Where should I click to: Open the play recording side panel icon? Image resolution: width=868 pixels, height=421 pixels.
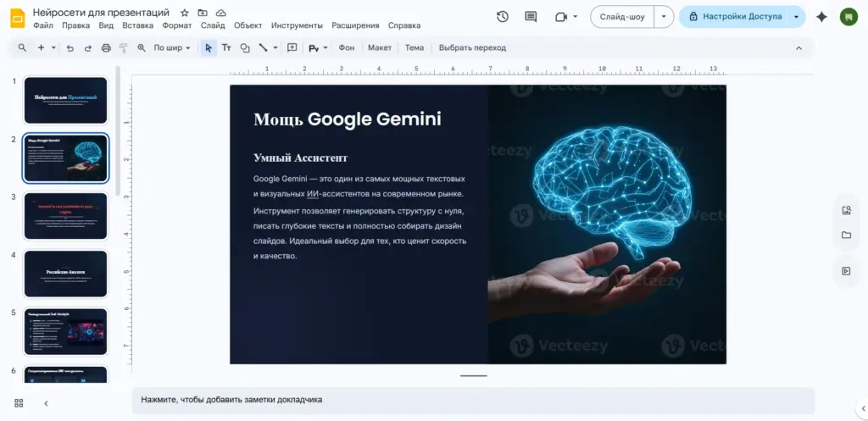click(846, 271)
